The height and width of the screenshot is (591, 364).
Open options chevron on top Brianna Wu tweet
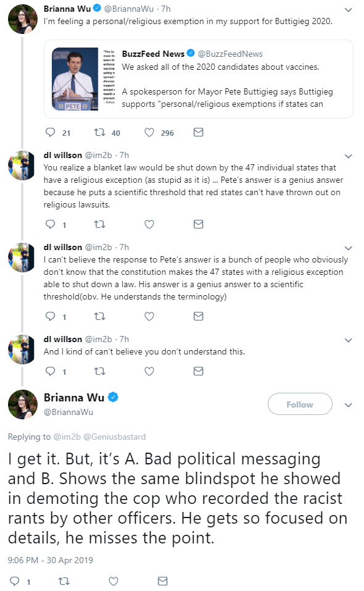click(349, 10)
